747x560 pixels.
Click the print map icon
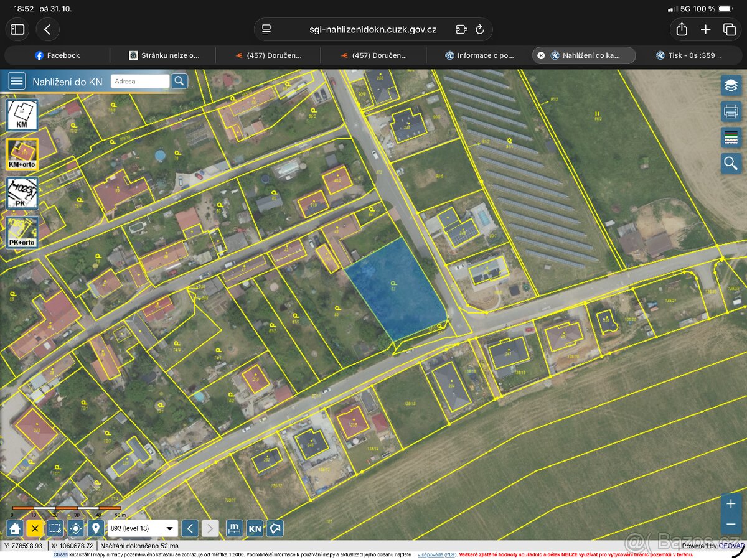731,111
